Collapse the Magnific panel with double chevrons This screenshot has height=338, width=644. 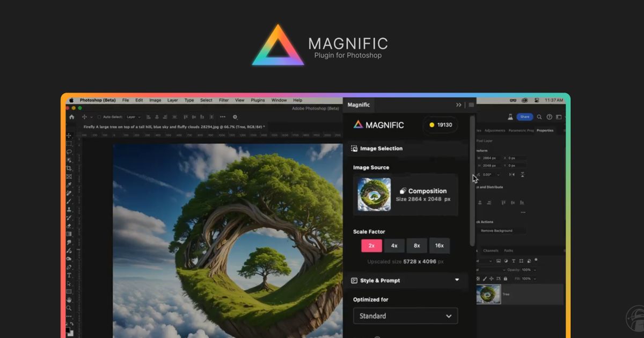459,105
